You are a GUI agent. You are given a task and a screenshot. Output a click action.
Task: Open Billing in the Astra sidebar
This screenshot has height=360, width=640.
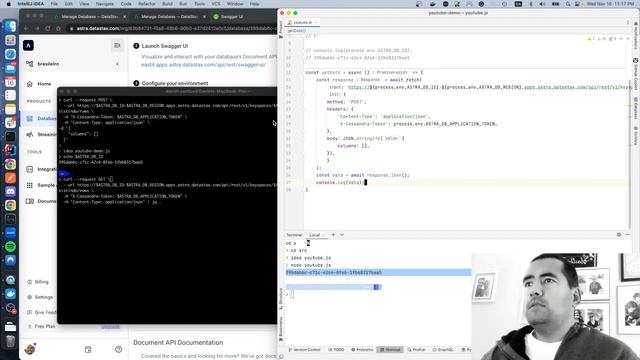(x=38, y=282)
